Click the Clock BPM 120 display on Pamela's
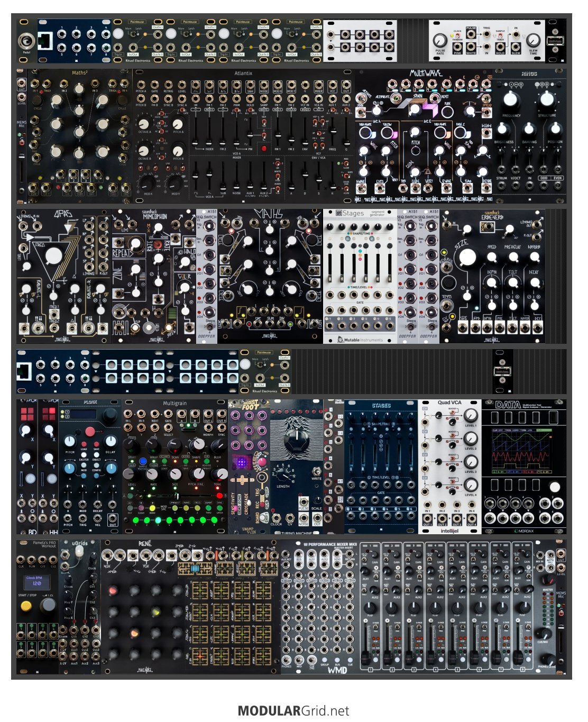 pyautogui.click(x=37, y=582)
